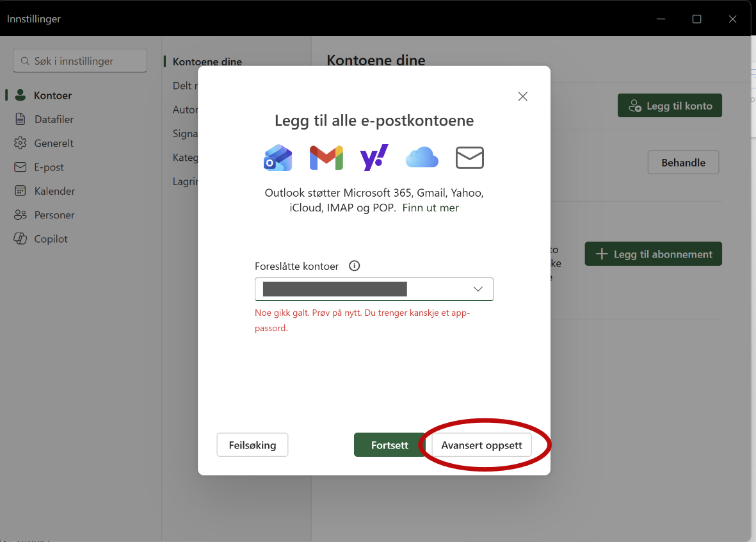
Task: Expand the Foreslåtte kontoer dropdown arrow
Action: pos(478,289)
